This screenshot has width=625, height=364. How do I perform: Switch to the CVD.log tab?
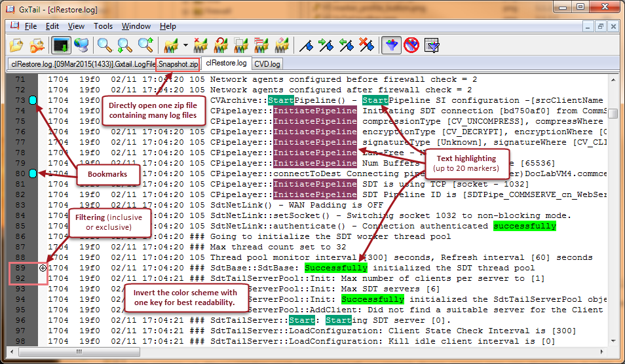pyautogui.click(x=267, y=64)
